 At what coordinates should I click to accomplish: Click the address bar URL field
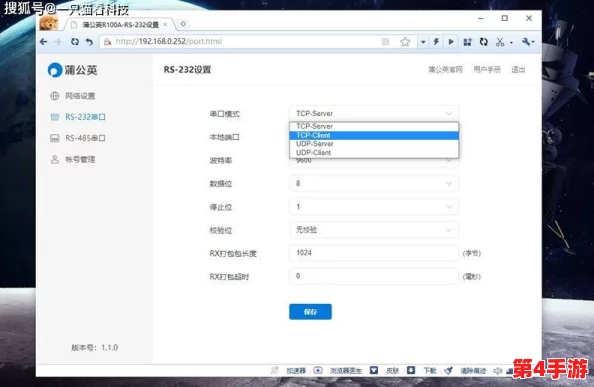point(242,42)
